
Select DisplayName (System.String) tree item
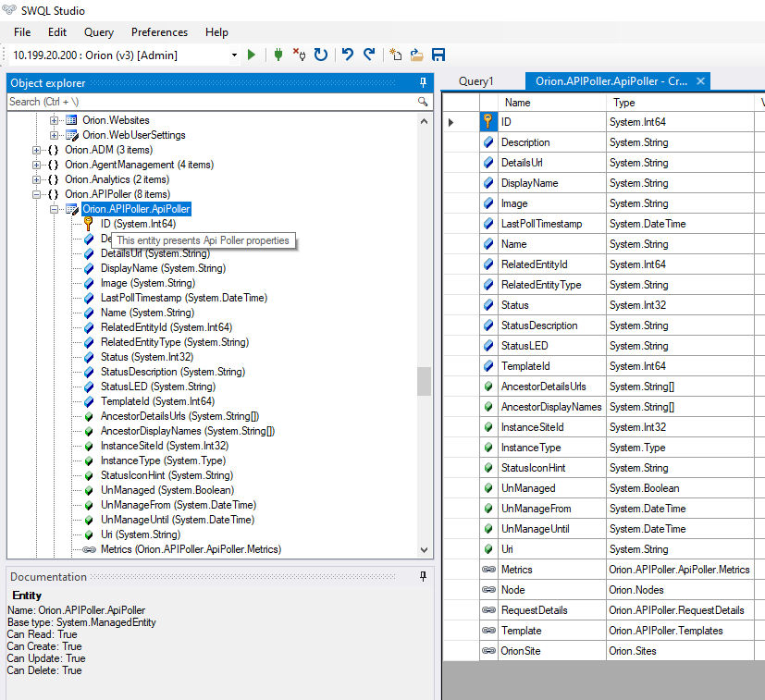click(163, 268)
